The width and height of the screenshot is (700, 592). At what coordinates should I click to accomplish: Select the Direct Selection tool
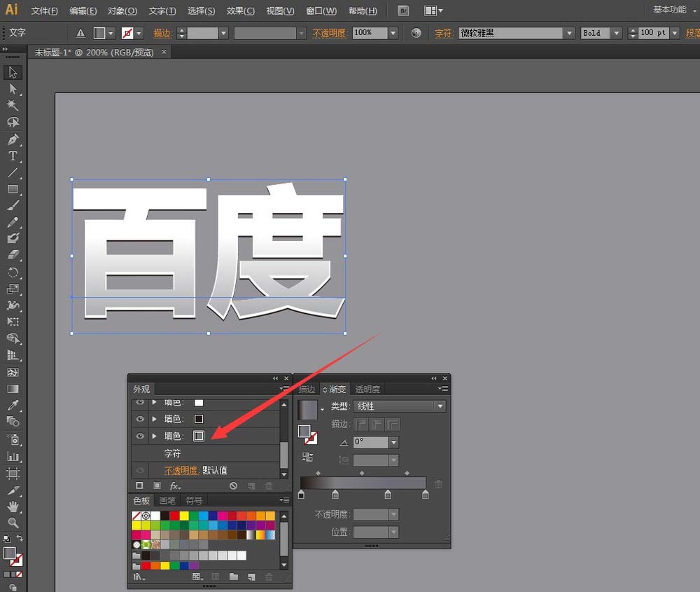(x=13, y=89)
